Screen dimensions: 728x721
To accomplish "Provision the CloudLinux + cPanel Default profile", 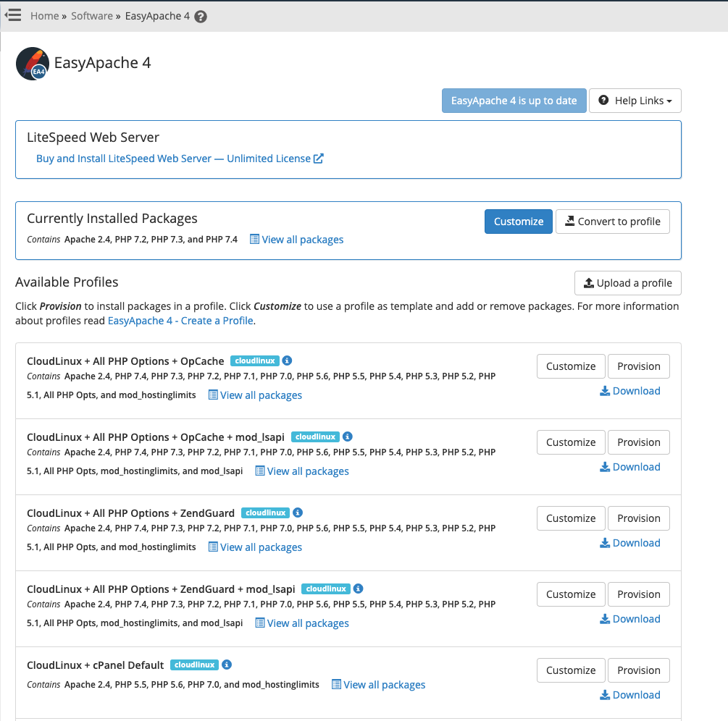I will point(639,671).
